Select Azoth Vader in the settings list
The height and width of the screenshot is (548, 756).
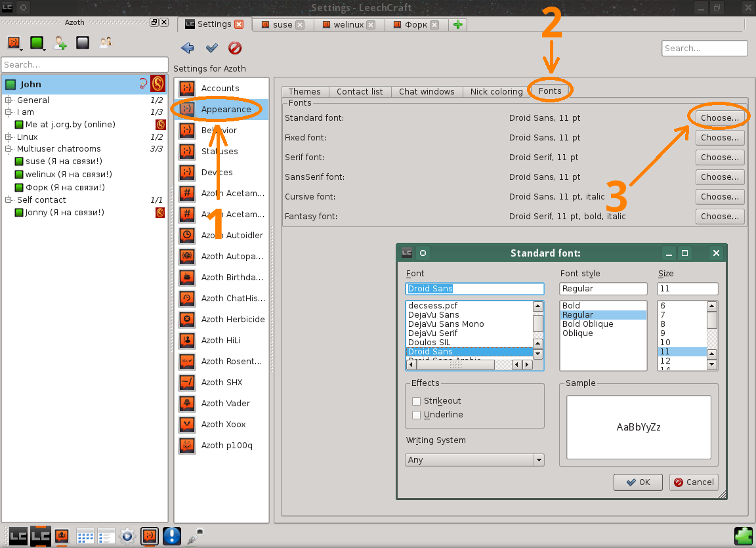221,404
